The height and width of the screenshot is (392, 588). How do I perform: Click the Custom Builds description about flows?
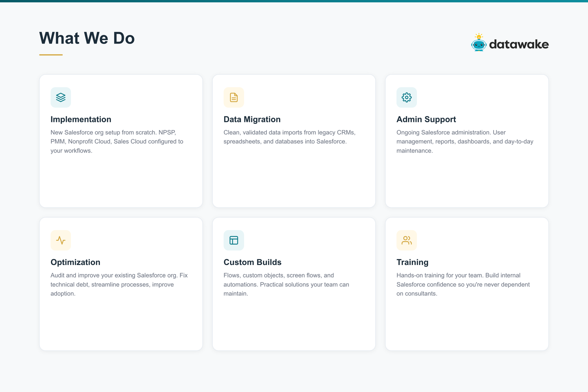point(286,285)
